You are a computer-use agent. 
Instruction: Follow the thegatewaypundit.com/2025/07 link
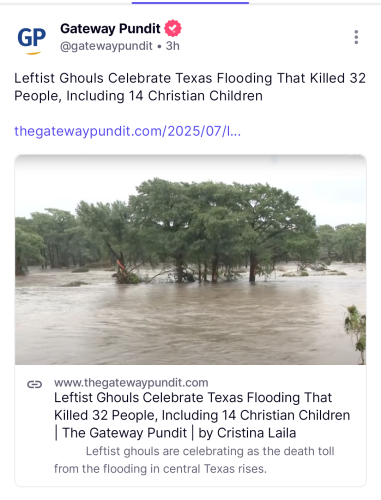click(127, 131)
